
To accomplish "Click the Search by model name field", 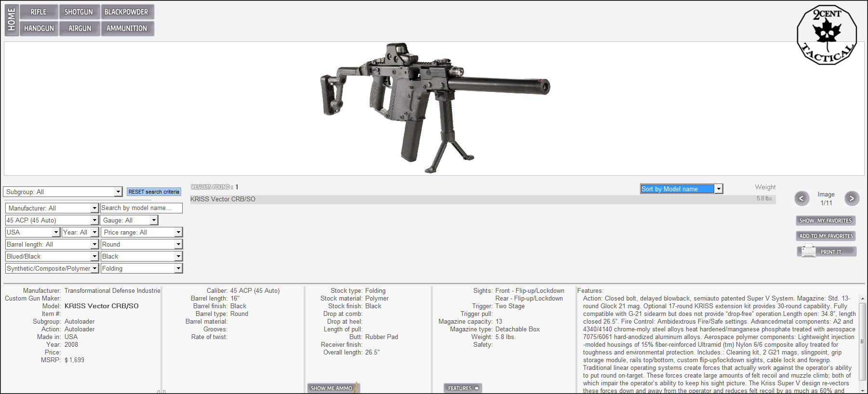I will point(141,208).
